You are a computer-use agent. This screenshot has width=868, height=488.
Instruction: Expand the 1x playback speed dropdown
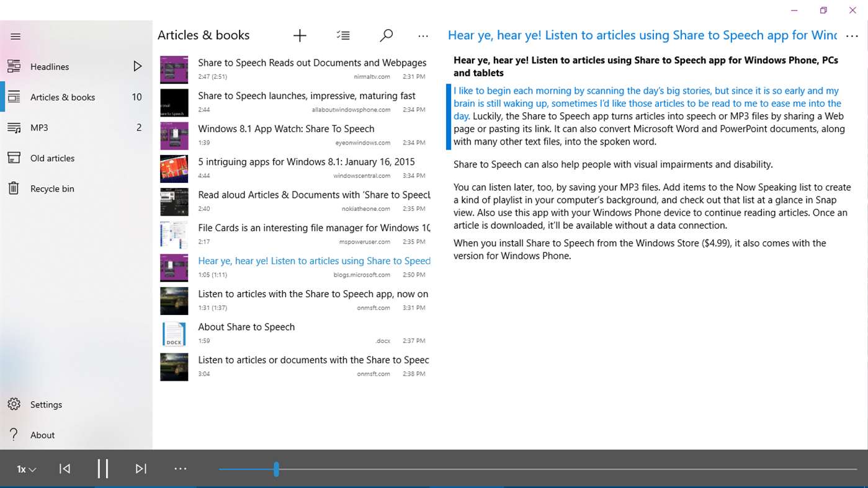tap(26, 469)
